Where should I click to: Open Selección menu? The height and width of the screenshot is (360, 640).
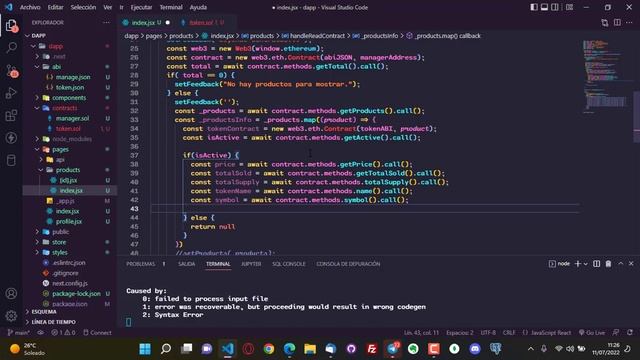click(83, 7)
